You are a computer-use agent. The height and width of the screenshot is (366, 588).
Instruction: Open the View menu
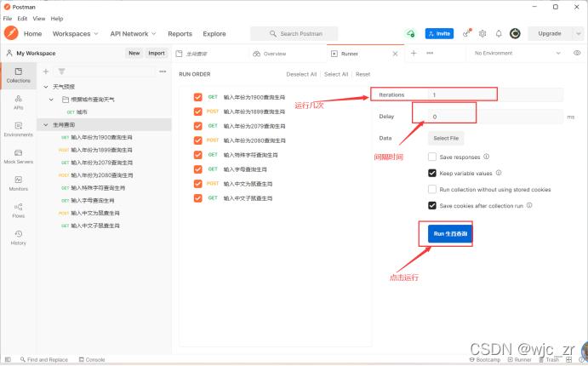[39, 19]
